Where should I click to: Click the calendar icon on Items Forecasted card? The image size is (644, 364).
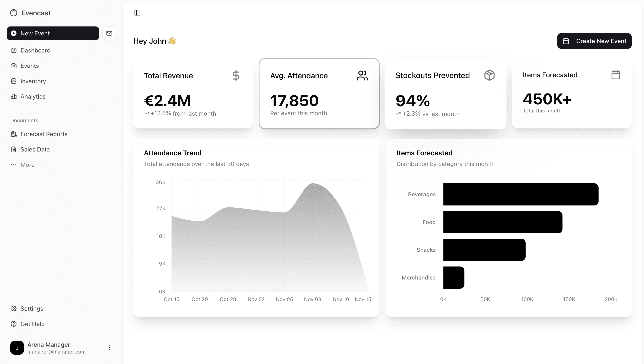click(x=615, y=74)
